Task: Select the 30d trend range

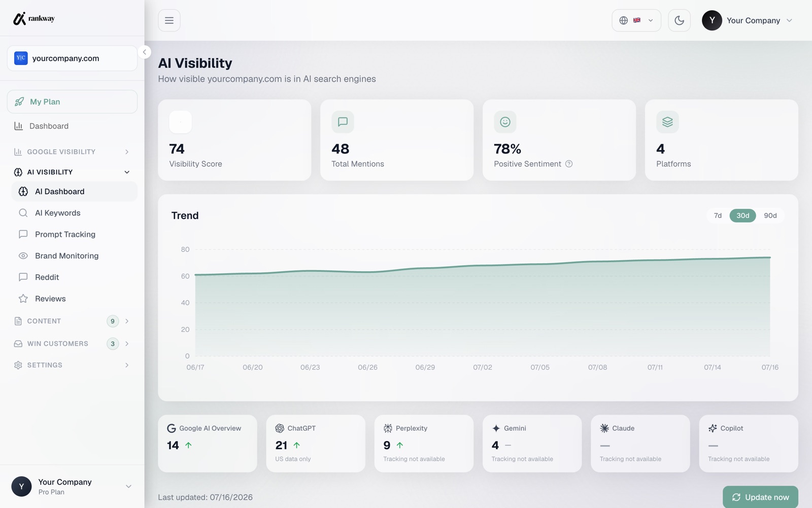Action: point(742,215)
